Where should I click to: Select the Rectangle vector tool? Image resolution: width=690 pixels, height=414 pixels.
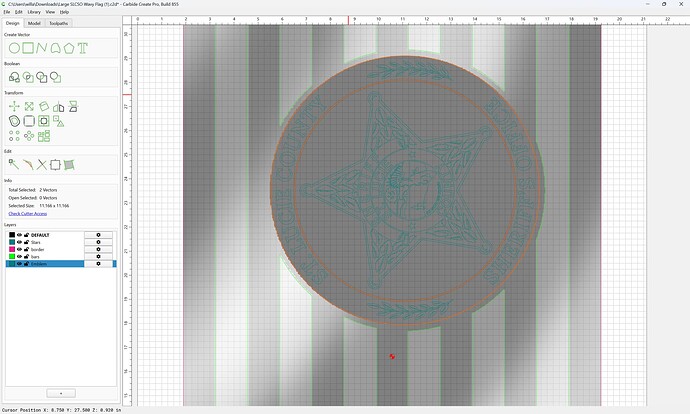pyautogui.click(x=28, y=48)
